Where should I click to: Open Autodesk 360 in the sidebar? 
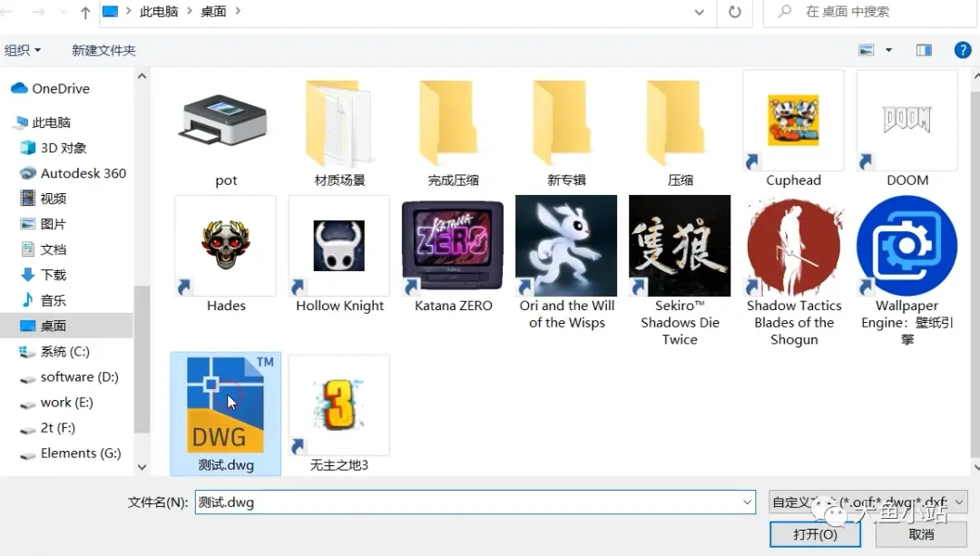[x=83, y=173]
